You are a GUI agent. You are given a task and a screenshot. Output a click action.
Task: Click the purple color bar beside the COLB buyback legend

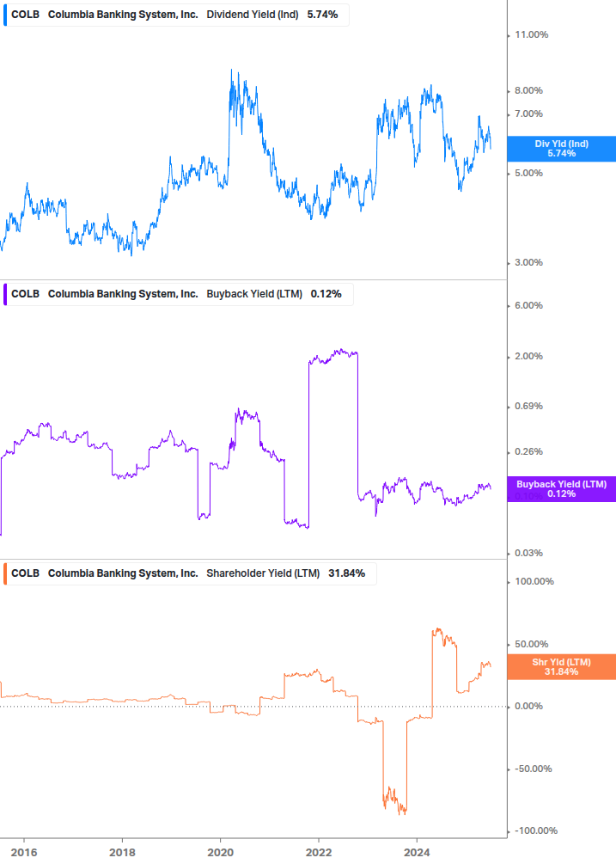click(5, 294)
